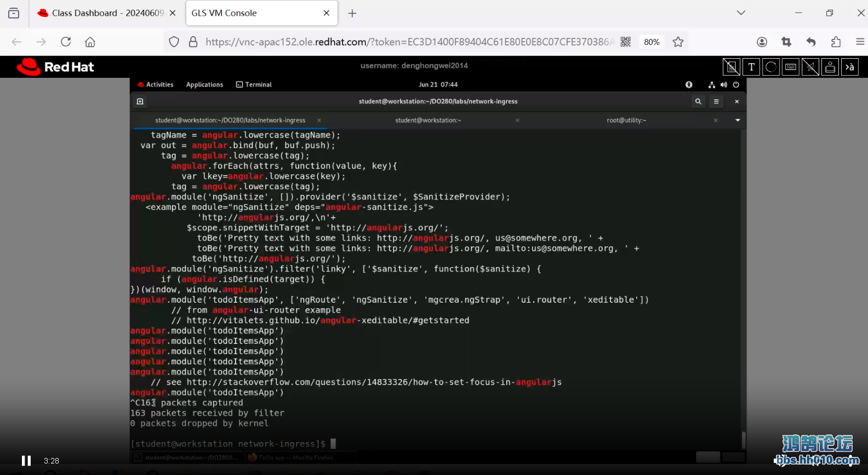Click the upload-to-VM icon in console toolbar

point(830,67)
